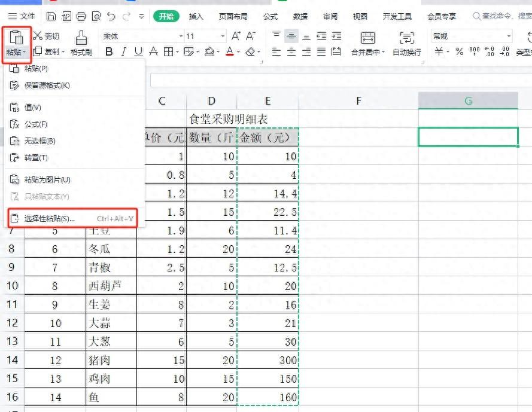Click the Undo arrow

pyautogui.click(x=111, y=16)
